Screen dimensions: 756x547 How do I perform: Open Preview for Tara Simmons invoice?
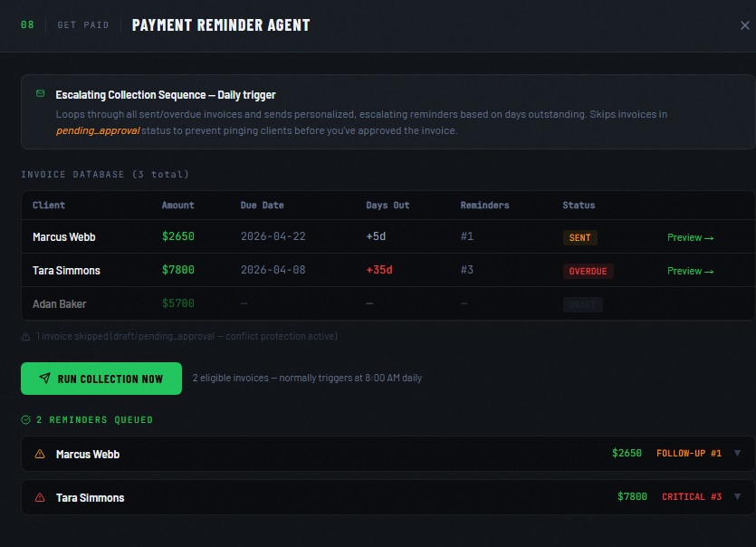tap(690, 271)
